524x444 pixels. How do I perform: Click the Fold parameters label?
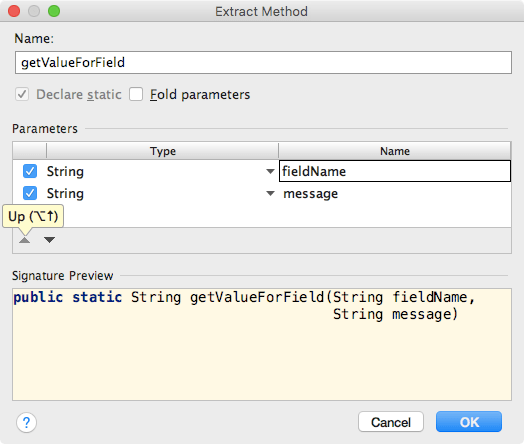coord(200,95)
